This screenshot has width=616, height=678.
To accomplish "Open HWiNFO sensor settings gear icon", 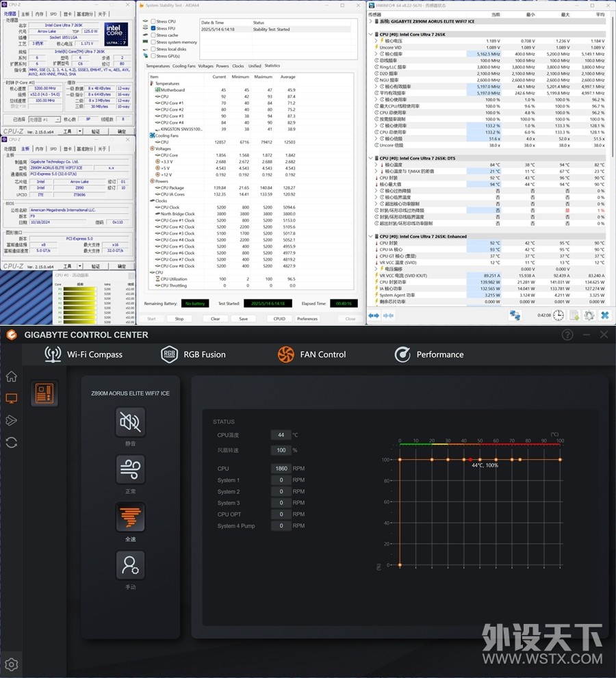I will point(589,315).
